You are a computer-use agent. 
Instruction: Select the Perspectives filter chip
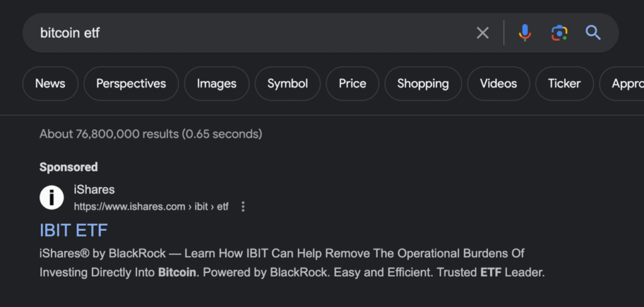coord(131,84)
